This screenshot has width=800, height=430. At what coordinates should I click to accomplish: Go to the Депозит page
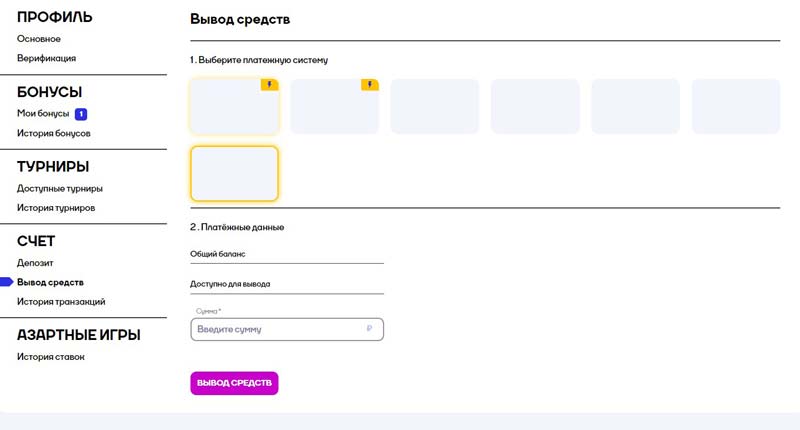(x=35, y=263)
